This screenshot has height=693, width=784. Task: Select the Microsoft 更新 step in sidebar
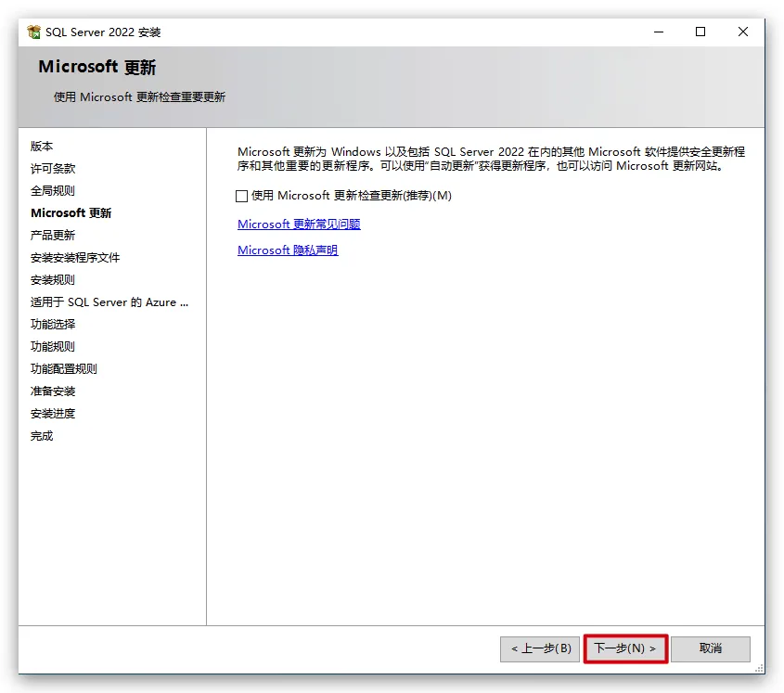[x=71, y=213]
